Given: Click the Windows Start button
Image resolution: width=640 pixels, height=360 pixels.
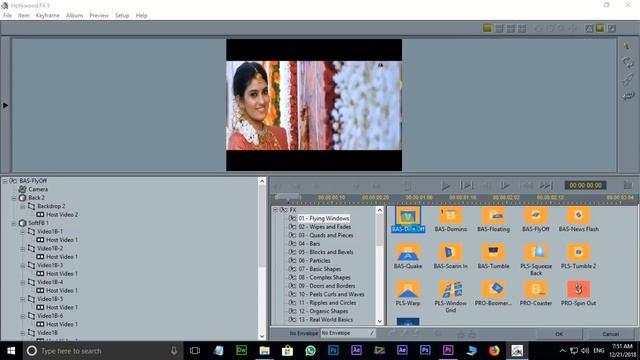Looking at the screenshot, I should 11,351.
